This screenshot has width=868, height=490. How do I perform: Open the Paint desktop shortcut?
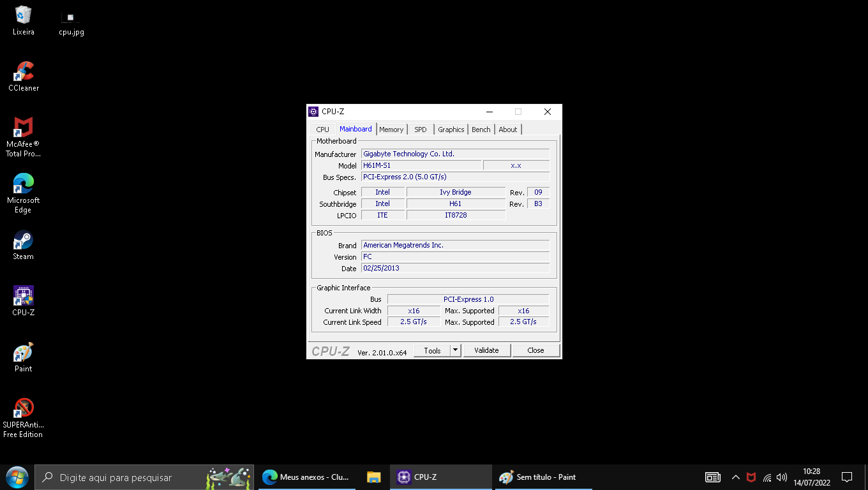23,357
